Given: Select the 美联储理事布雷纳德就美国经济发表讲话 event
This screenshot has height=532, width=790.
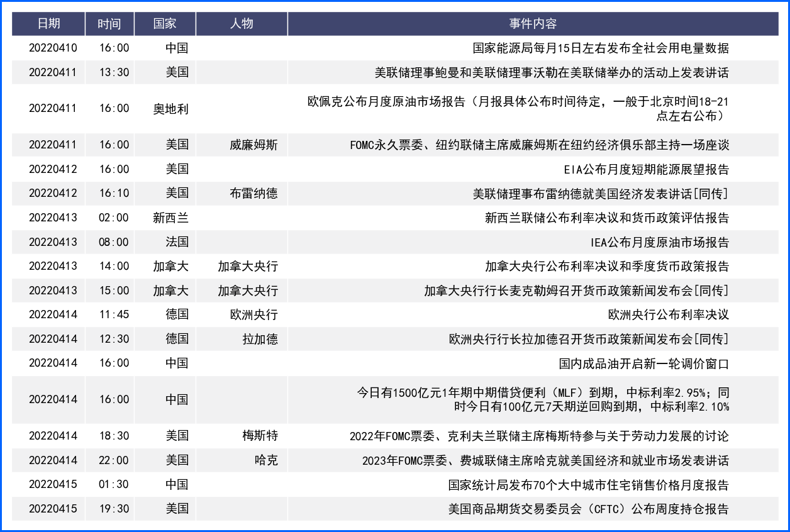Looking at the screenshot, I should tap(601, 194).
